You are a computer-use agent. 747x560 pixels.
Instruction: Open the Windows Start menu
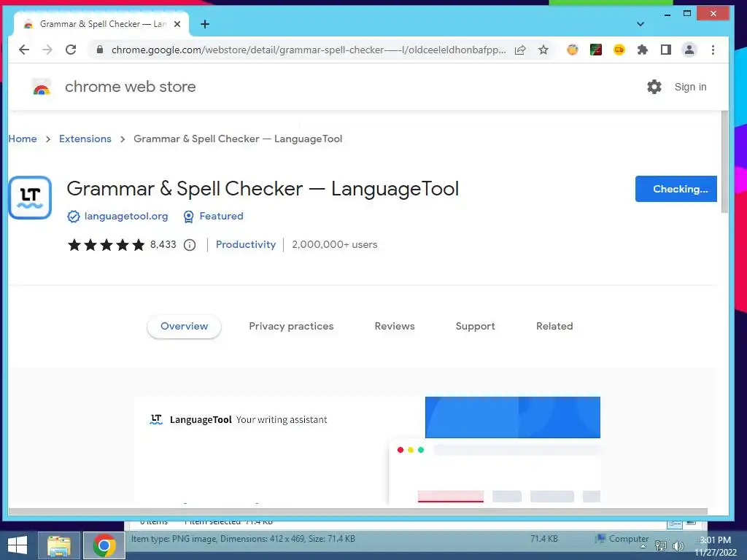[18, 545]
